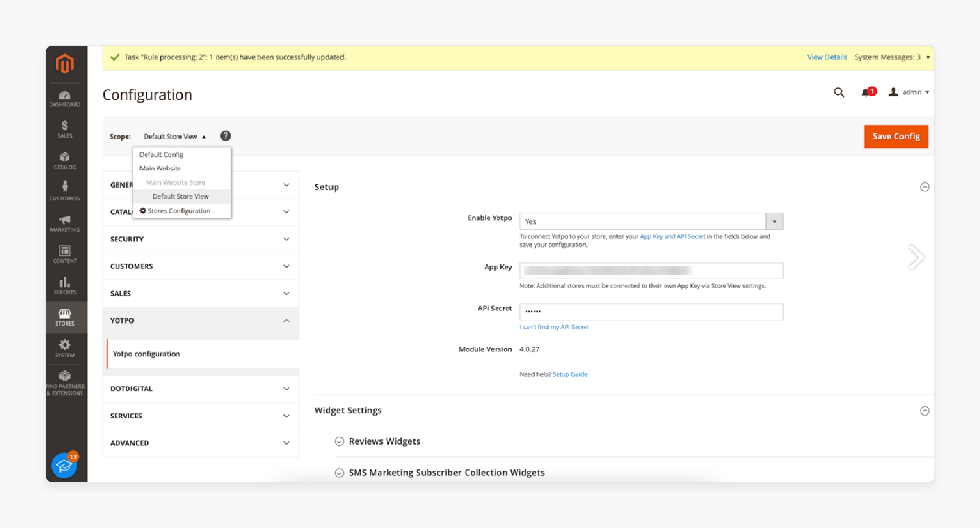Viewport: 980px width, 528px height.
Task: Open Find Partners & Extensions
Action: click(65, 383)
